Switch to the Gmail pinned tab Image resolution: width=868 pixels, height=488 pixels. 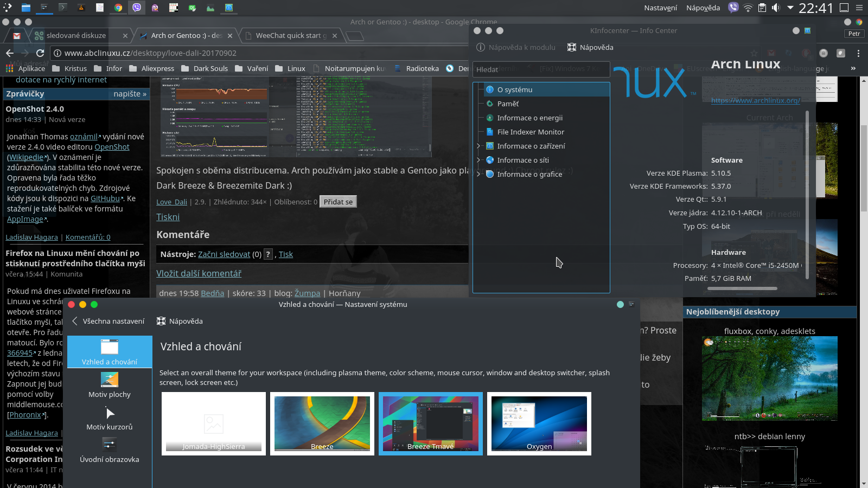coord(17,36)
